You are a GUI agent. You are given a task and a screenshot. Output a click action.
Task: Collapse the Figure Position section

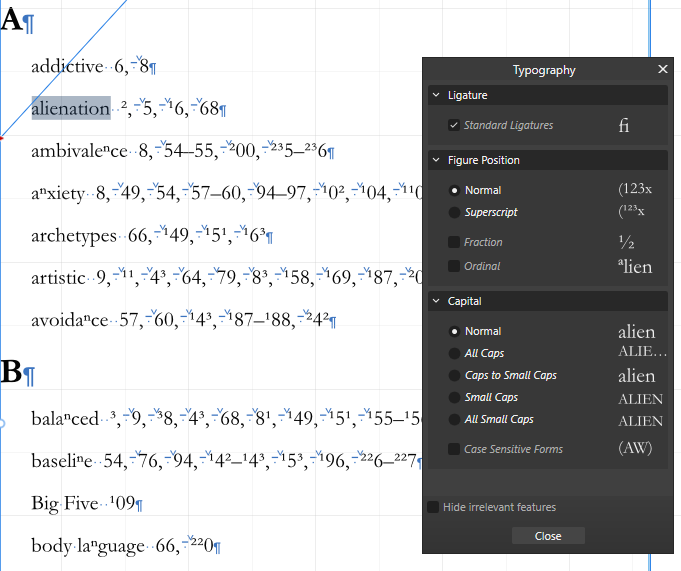click(436, 160)
